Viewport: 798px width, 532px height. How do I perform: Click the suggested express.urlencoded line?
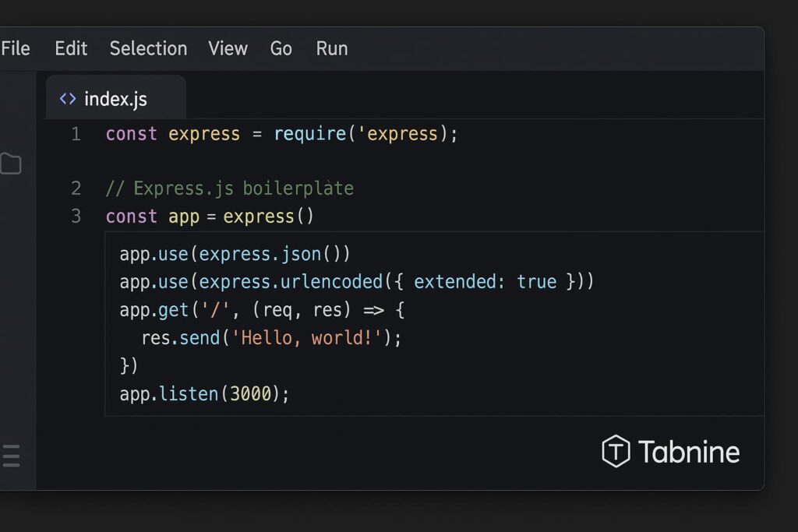(x=356, y=282)
